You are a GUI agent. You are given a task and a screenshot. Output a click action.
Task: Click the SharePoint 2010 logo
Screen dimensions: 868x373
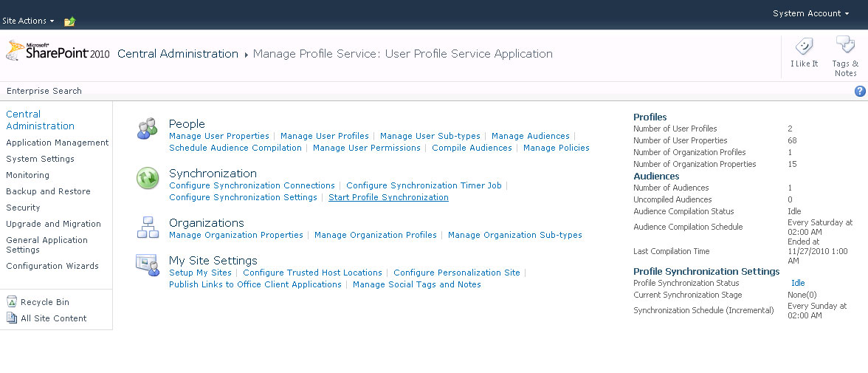pos(58,52)
